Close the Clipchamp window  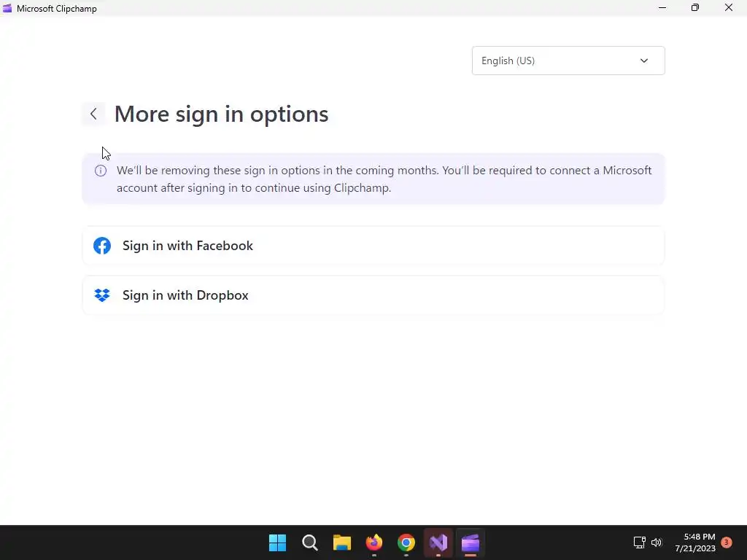click(729, 8)
